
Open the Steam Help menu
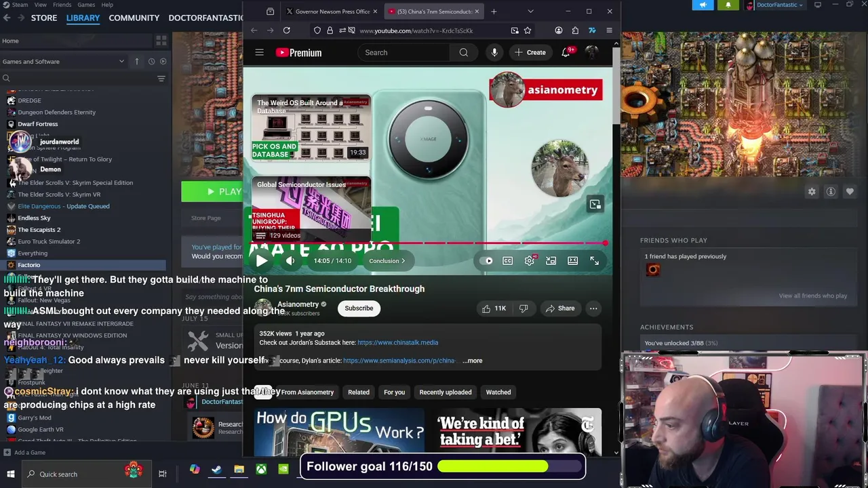(x=107, y=5)
